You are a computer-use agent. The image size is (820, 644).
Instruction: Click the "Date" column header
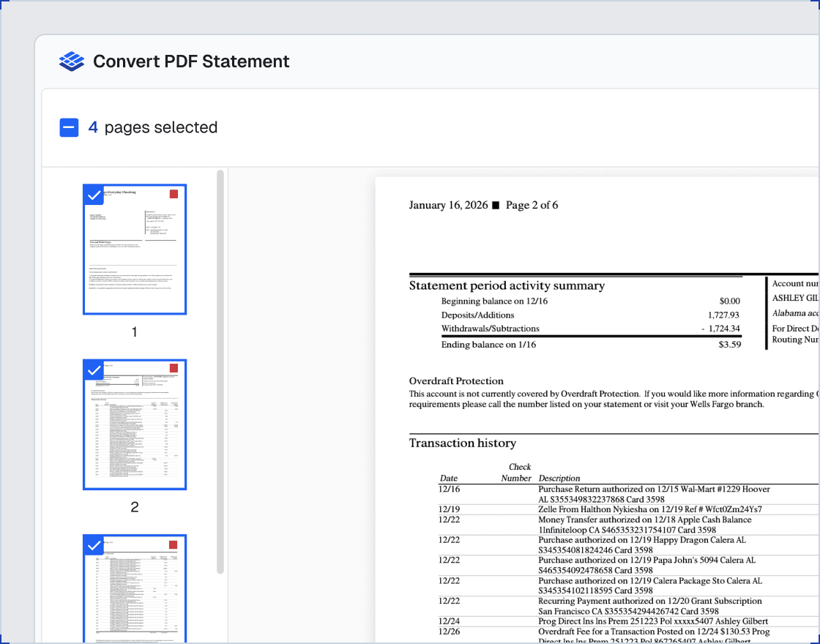click(449, 479)
